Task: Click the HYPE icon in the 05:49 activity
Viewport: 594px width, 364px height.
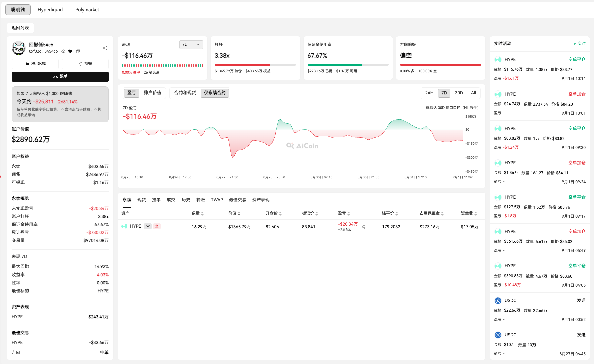Action: pyautogui.click(x=498, y=232)
